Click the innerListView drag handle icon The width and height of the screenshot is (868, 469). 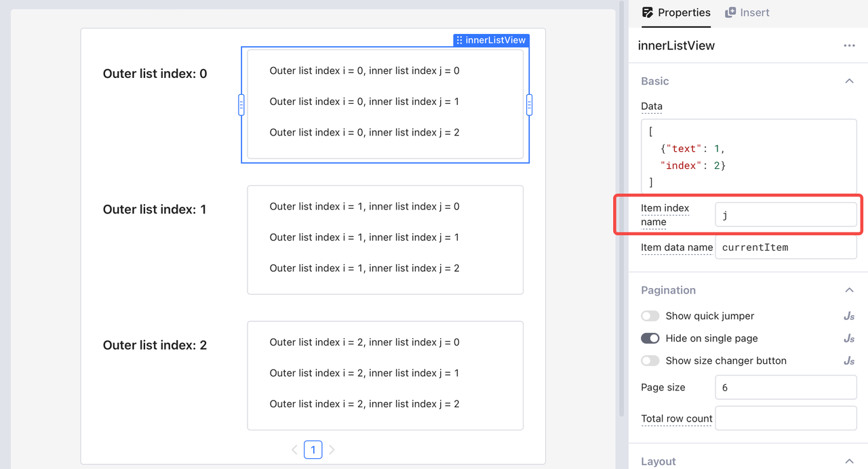point(460,41)
